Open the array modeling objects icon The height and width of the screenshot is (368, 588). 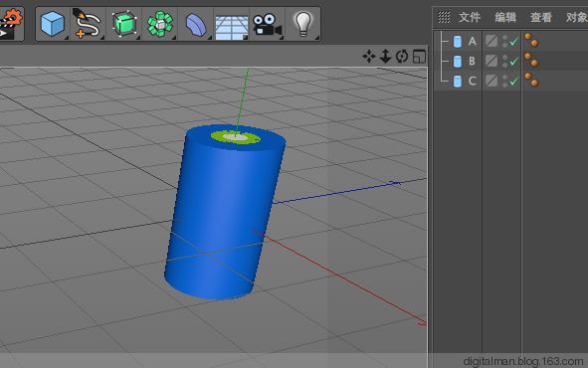pyautogui.click(x=160, y=24)
